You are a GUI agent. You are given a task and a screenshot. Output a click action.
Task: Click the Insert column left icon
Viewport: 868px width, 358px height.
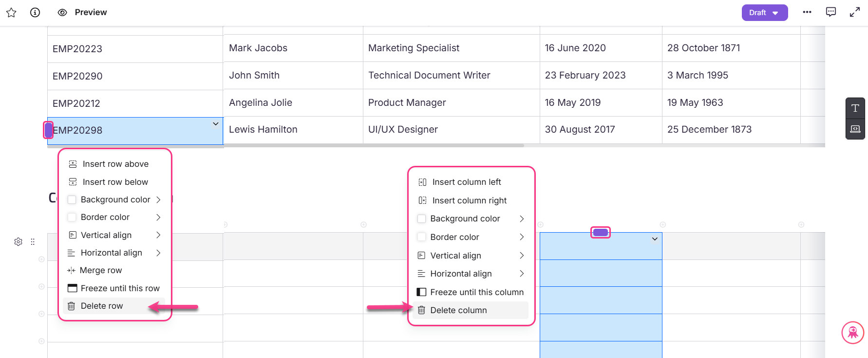click(x=422, y=182)
